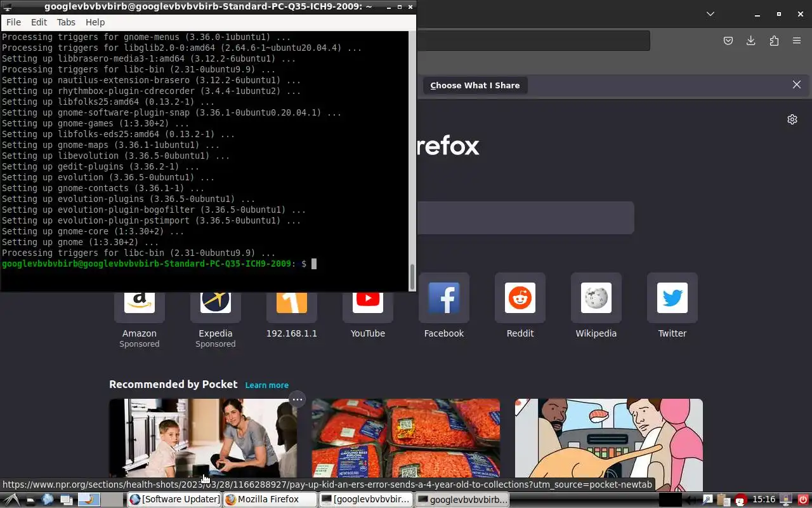Click the red power logout icon

pyautogui.click(x=803, y=500)
